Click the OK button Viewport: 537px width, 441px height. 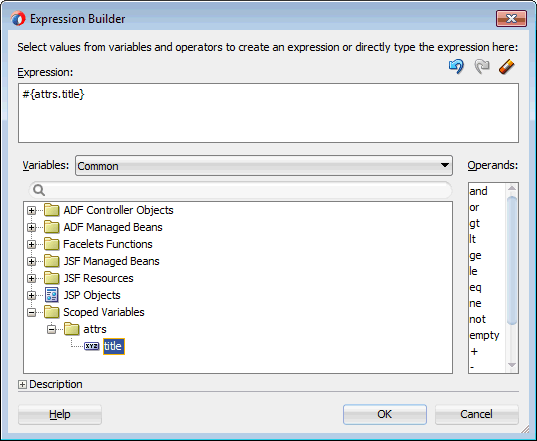(385, 414)
